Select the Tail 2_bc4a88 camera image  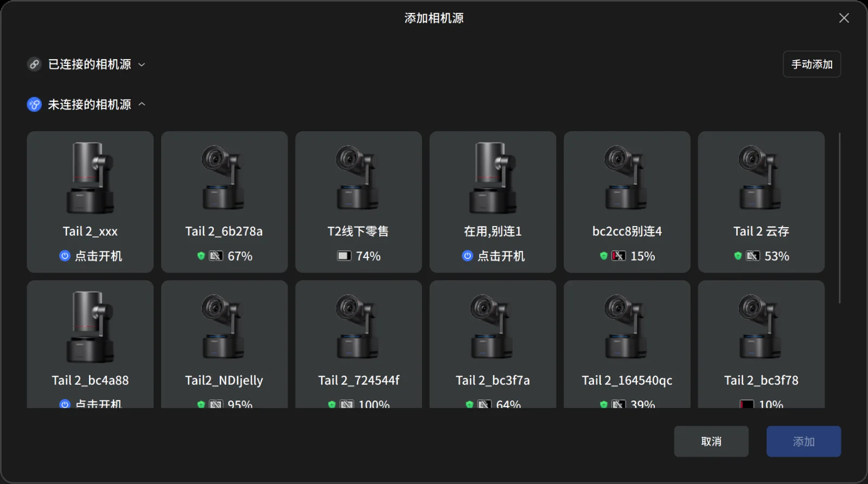90,327
